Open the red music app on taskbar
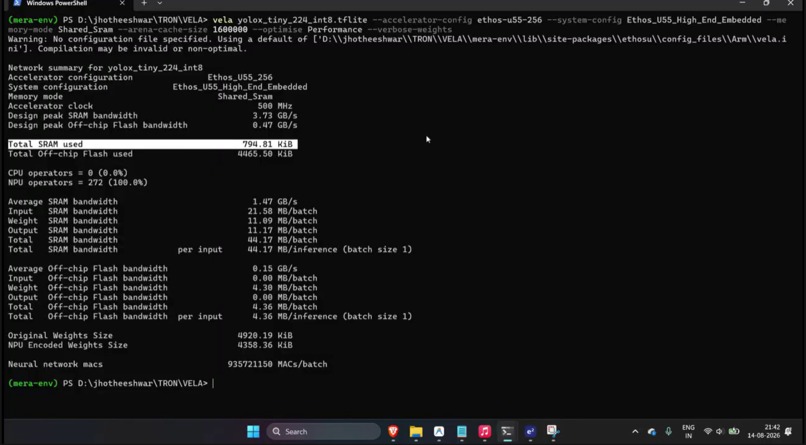806x445 pixels. pyautogui.click(x=484, y=432)
